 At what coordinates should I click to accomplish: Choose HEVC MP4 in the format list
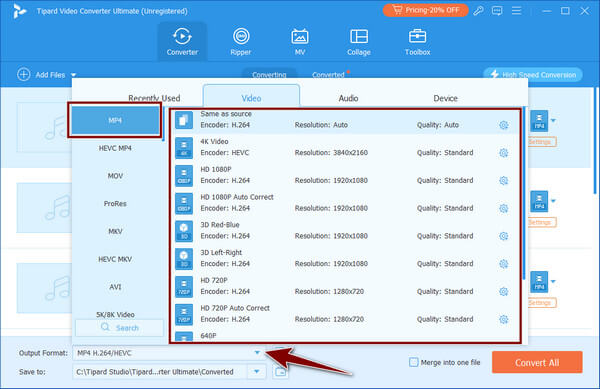pyautogui.click(x=115, y=148)
